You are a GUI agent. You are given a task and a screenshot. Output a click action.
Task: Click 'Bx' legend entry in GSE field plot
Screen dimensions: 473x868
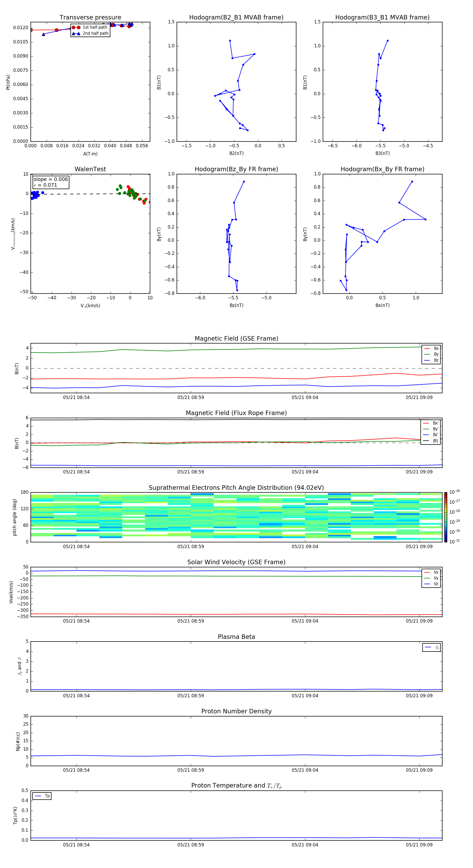[431, 349]
